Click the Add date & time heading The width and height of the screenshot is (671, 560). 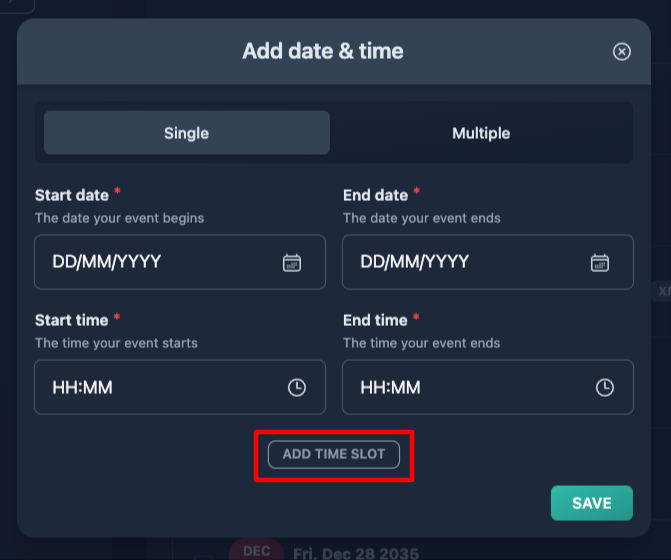(x=323, y=51)
